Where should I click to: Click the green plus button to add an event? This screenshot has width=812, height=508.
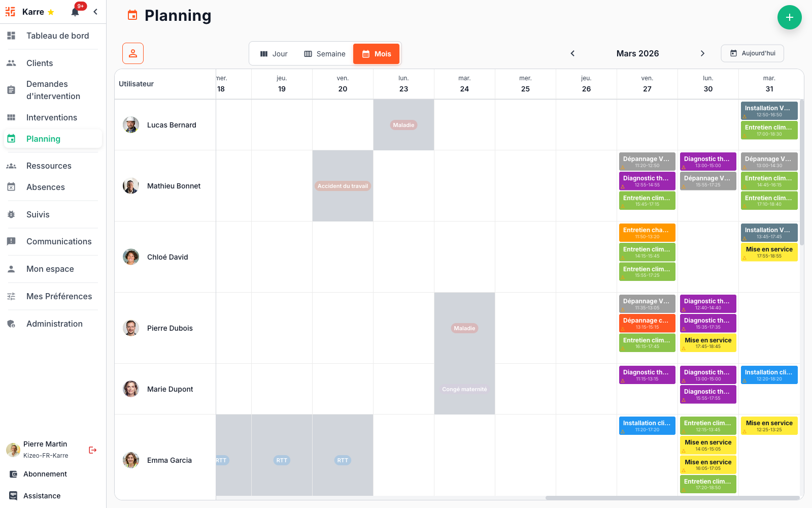point(790,17)
